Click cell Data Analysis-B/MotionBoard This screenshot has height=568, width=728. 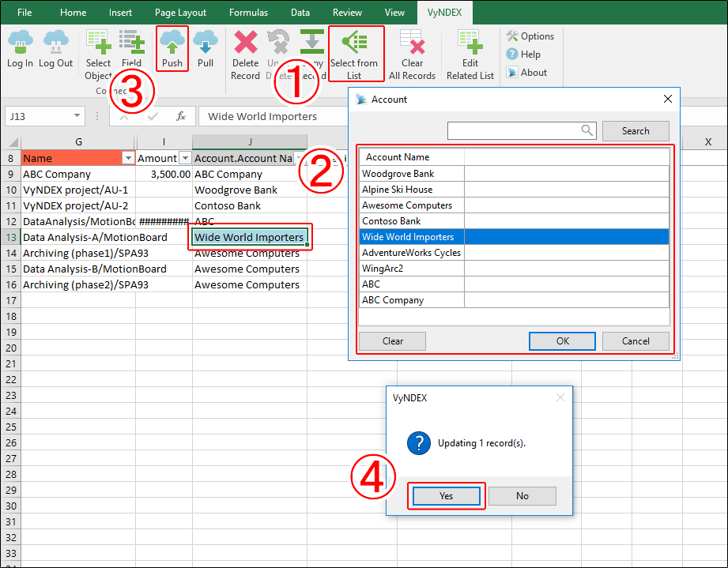[x=78, y=269]
